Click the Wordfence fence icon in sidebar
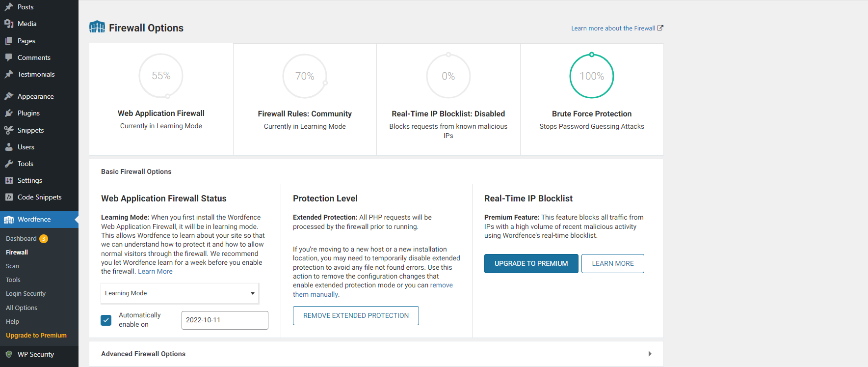868x367 pixels. tap(9, 220)
